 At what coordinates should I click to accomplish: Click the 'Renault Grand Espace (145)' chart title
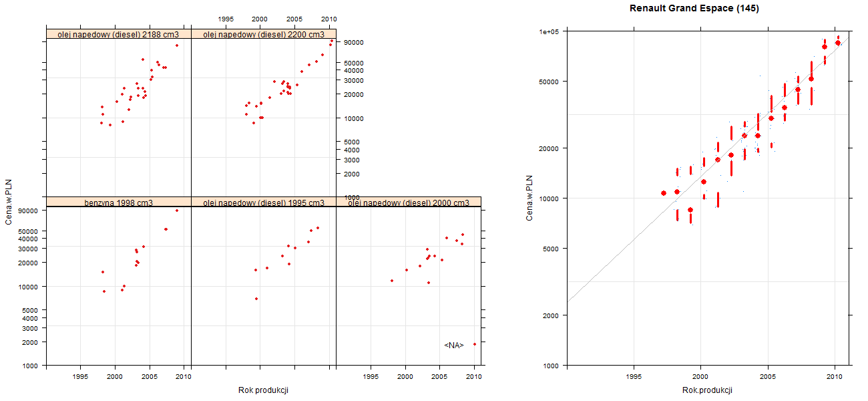(x=694, y=9)
